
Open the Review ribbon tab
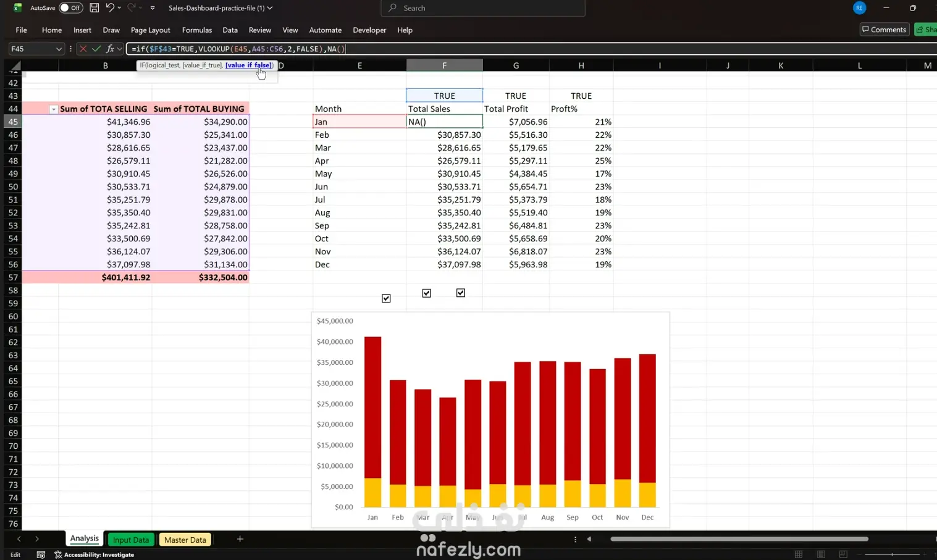[x=259, y=30]
